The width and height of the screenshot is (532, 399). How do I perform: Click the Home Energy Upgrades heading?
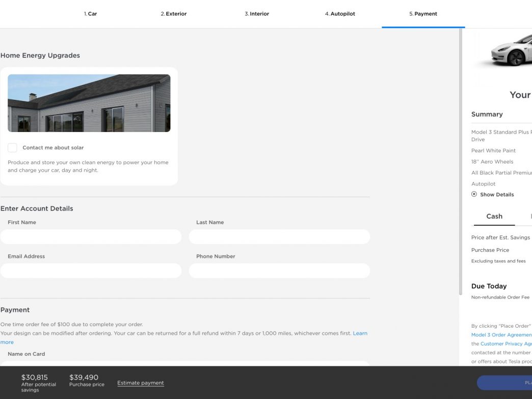click(x=40, y=56)
